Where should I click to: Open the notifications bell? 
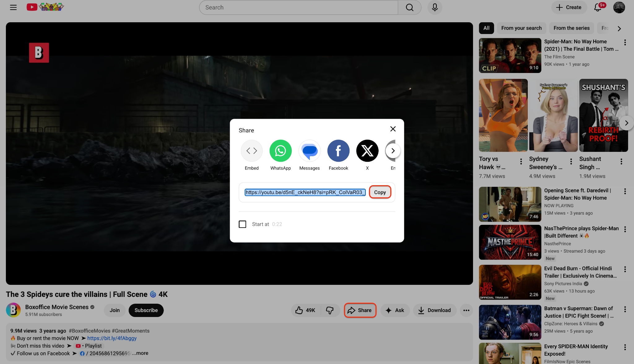pyautogui.click(x=598, y=7)
